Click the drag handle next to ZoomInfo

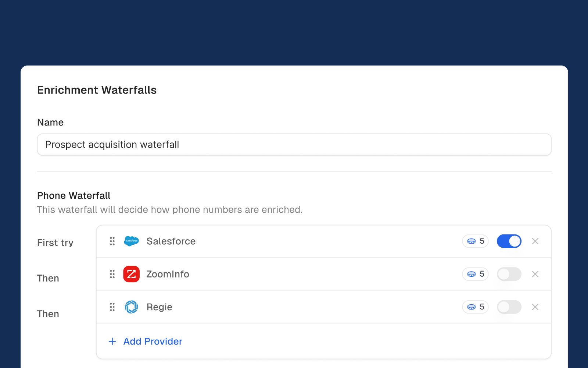(112, 274)
